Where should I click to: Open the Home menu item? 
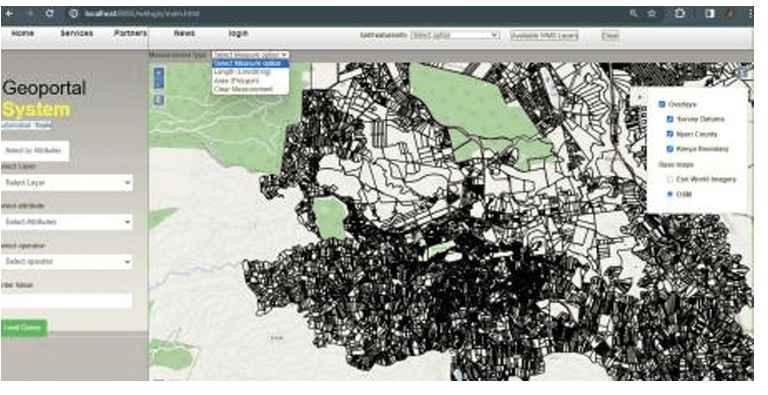[23, 33]
